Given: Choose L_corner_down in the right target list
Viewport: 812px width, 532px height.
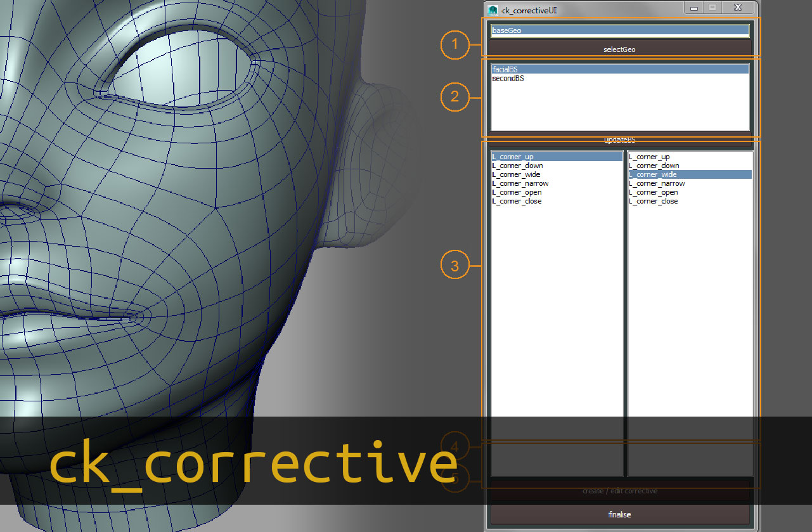Looking at the screenshot, I should pos(653,165).
